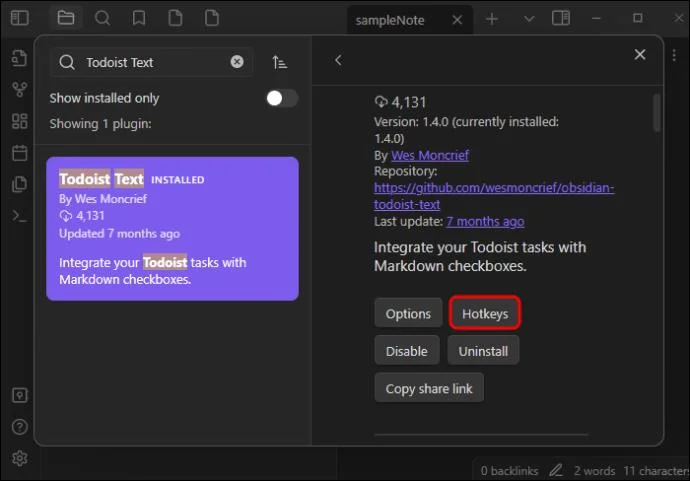Open canvas grid icon in ribbon
The image size is (690, 481).
tap(19, 121)
